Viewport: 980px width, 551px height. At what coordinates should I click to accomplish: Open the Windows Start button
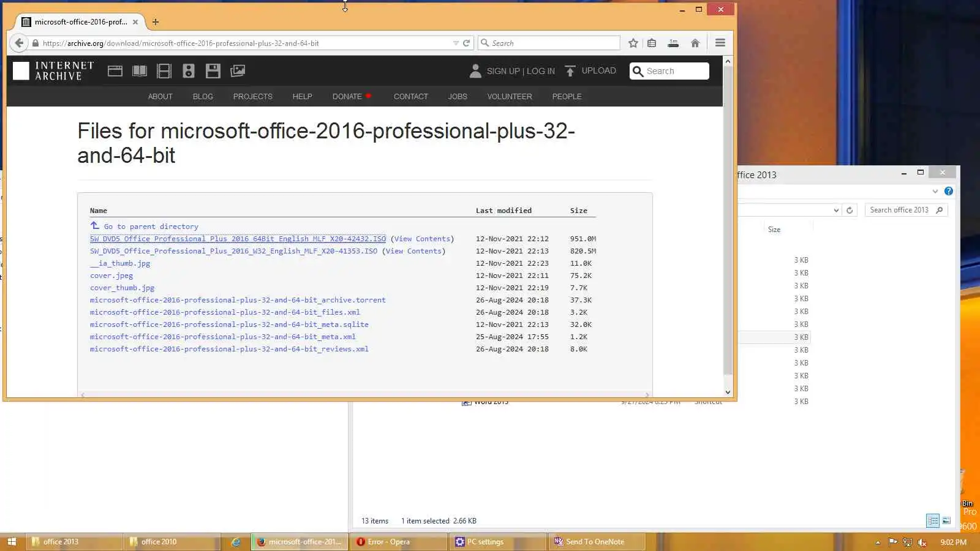(x=12, y=542)
